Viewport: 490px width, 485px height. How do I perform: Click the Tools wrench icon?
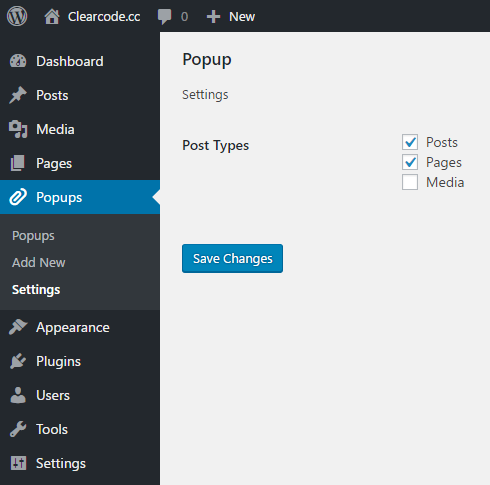(x=18, y=429)
